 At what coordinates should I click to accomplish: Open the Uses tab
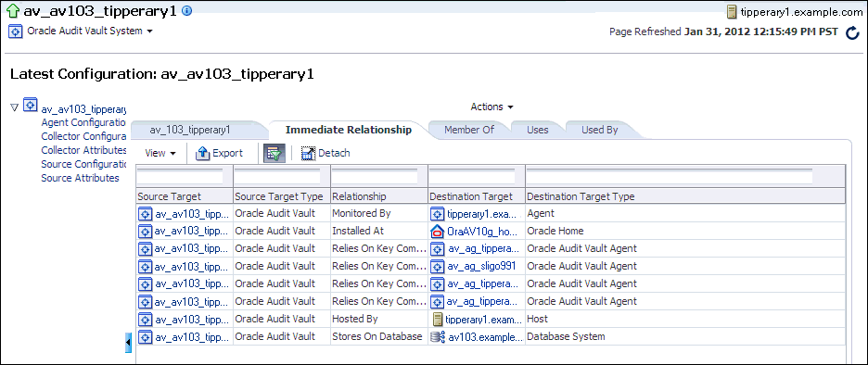point(538,130)
